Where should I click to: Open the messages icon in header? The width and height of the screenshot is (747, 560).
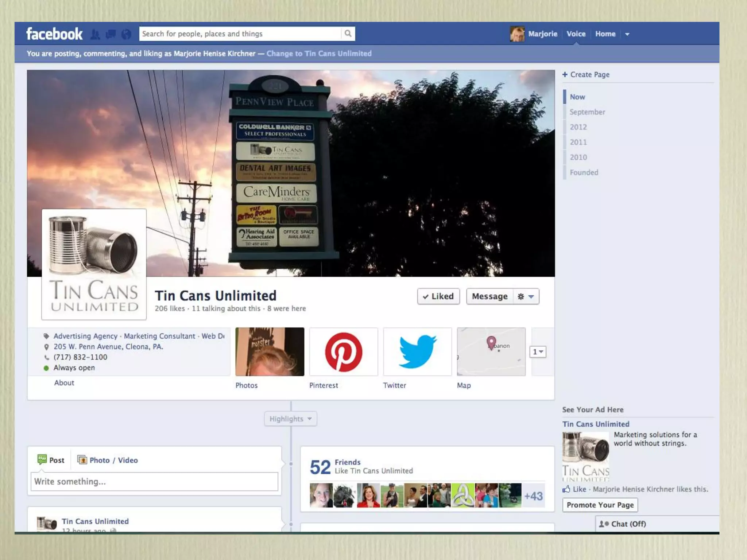tap(111, 34)
